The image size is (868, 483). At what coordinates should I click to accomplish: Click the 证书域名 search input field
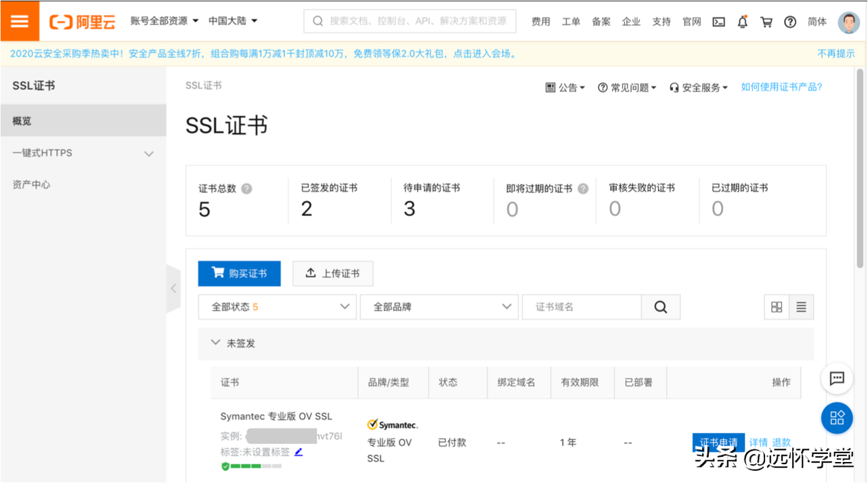pyautogui.click(x=581, y=307)
